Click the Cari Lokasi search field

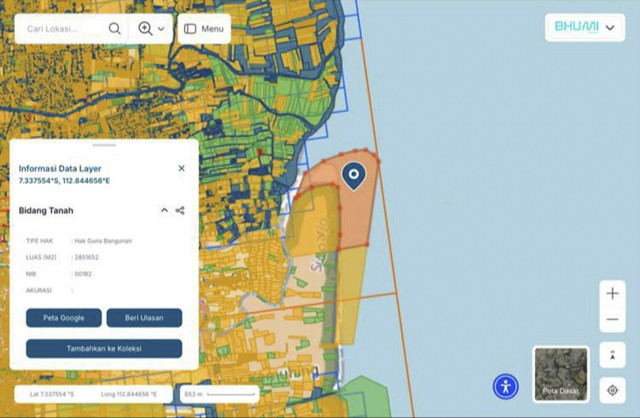tap(62, 29)
